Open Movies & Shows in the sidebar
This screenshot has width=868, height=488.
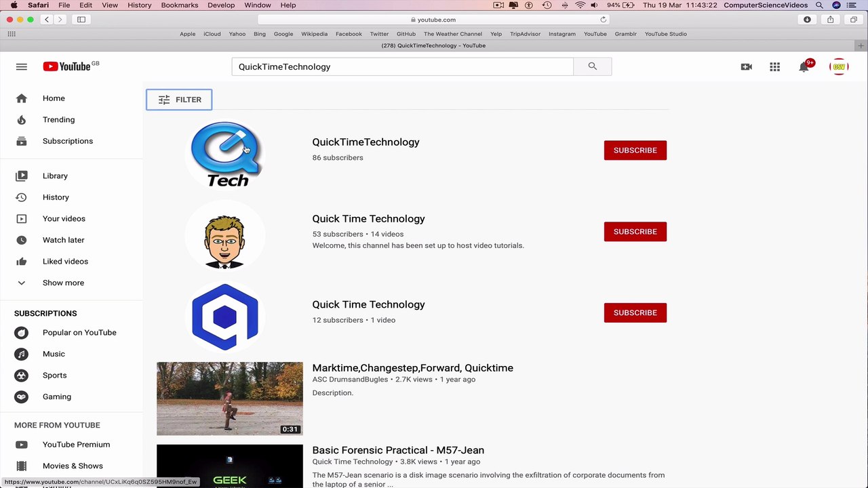coord(72,466)
